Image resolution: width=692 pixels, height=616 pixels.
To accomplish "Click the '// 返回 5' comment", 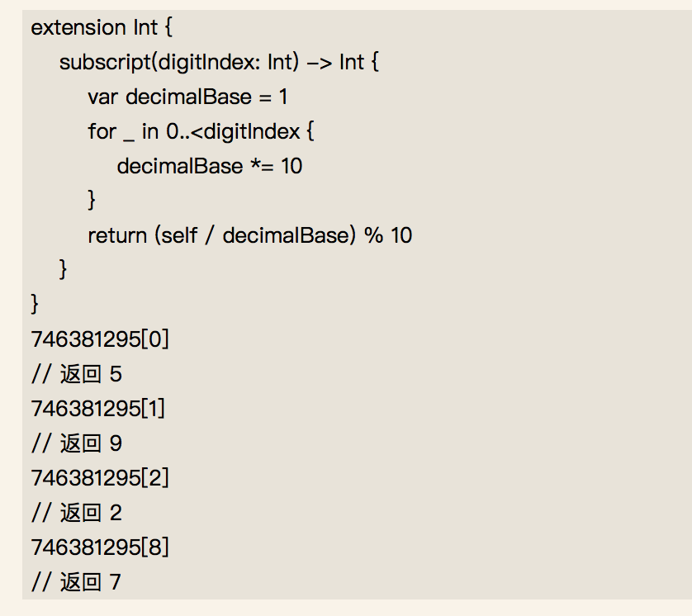I will point(76,374).
